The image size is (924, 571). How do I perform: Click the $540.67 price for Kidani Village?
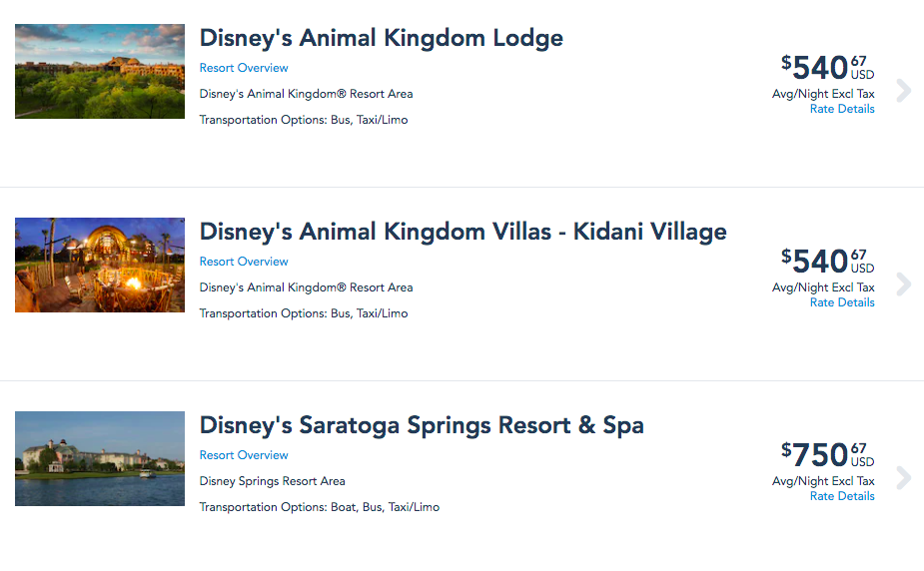tap(826, 262)
